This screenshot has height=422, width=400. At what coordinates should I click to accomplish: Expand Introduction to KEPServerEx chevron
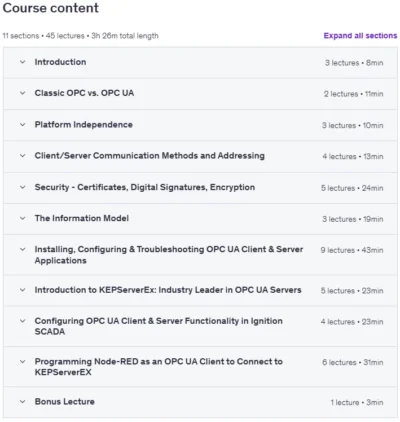[x=22, y=290]
